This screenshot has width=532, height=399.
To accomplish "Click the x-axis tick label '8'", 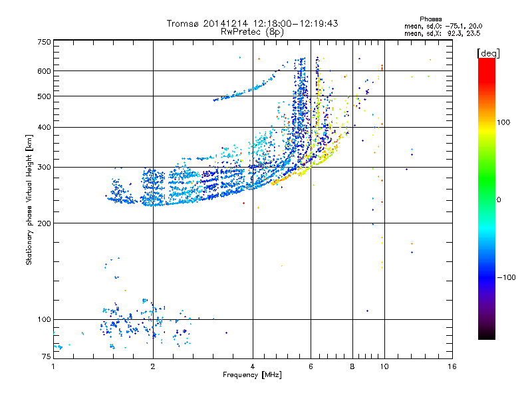I will point(352,366).
